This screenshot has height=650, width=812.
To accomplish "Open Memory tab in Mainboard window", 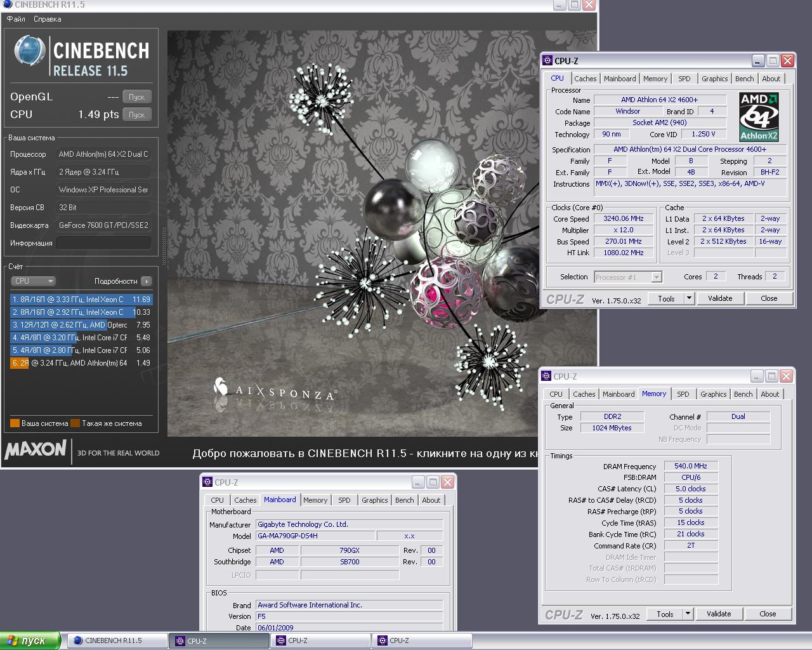I will tap(315, 500).
